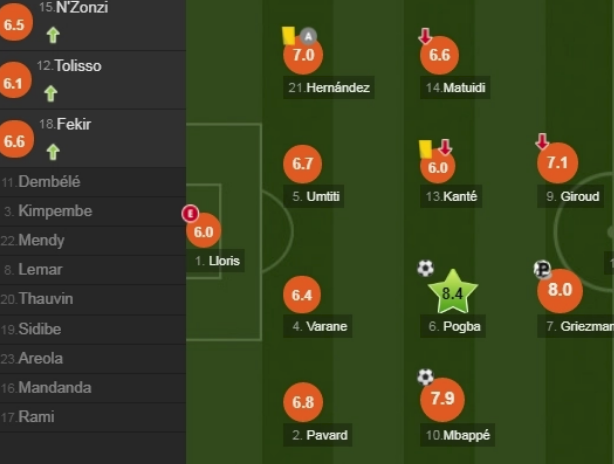Click Umtiti's 6.7 rating circle

coord(302,164)
